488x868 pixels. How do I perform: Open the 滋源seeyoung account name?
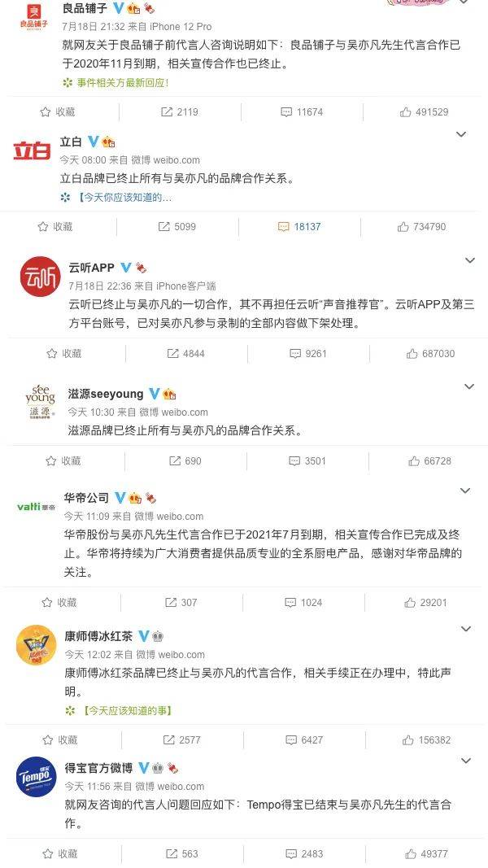click(x=106, y=395)
